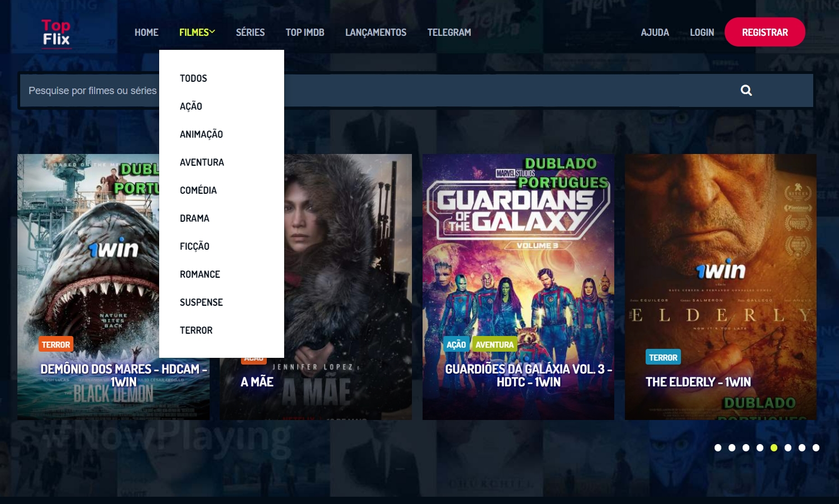Open Guardiões da Galáxia Vol. 3 poster
Image resolution: width=839 pixels, height=504 pixels.
click(x=518, y=287)
